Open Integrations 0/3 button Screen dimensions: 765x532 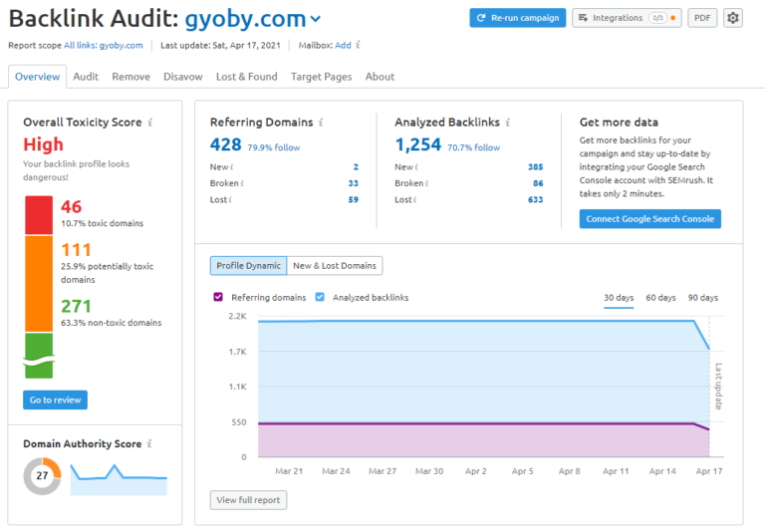(x=627, y=18)
